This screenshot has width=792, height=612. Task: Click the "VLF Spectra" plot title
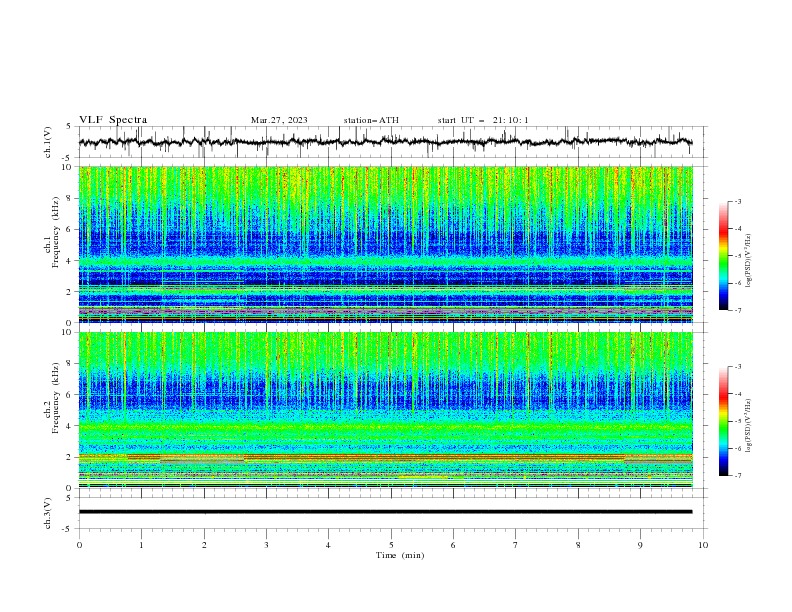(113, 120)
